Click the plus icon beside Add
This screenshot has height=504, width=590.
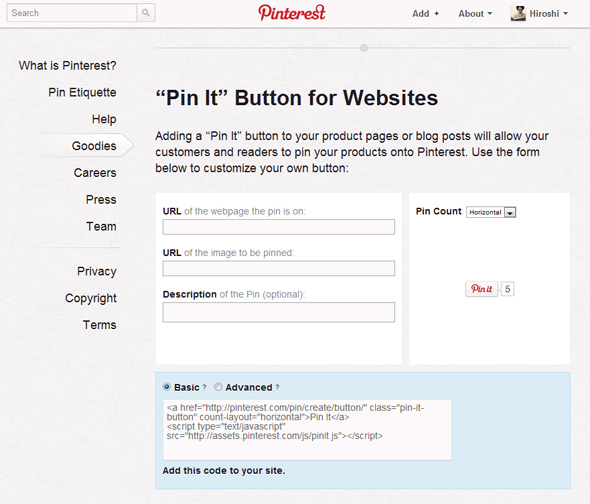coord(436,14)
